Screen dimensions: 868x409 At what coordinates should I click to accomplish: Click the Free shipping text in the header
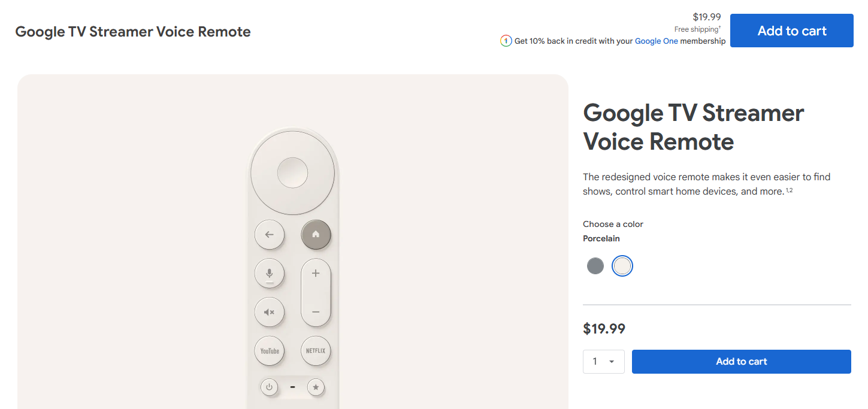[696, 29]
